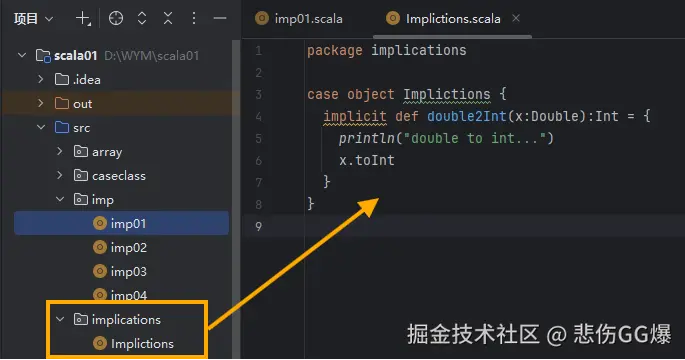The width and height of the screenshot is (685, 360).
Task: Click gutter line number 9
Action: pos(259,226)
